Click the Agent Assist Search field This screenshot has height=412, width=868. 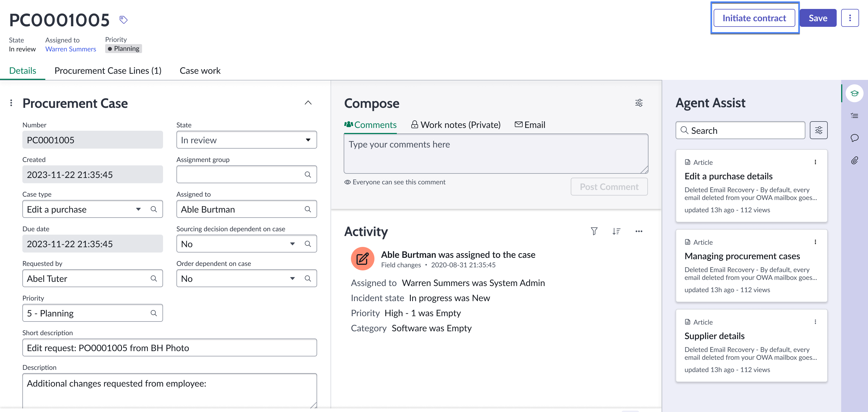(740, 130)
